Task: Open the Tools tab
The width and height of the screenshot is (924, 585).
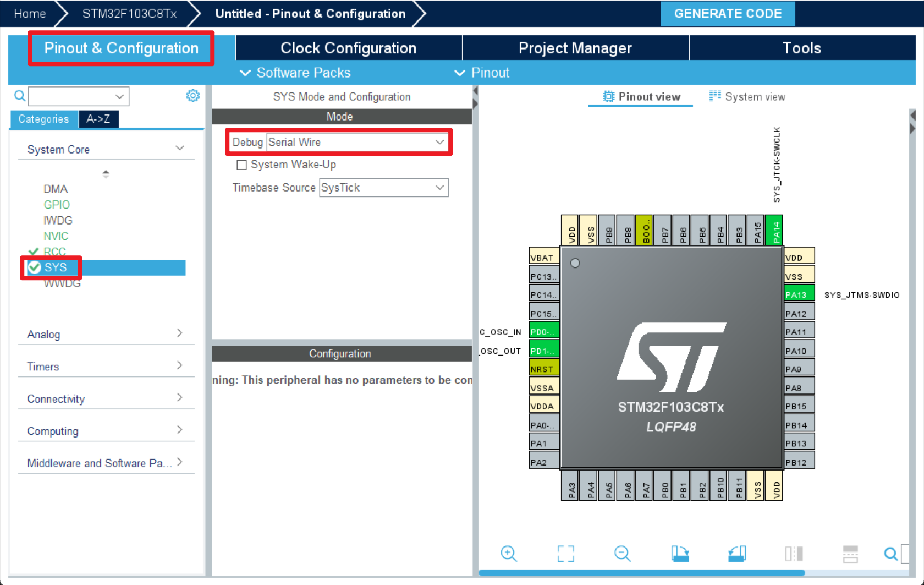Action: [x=802, y=48]
